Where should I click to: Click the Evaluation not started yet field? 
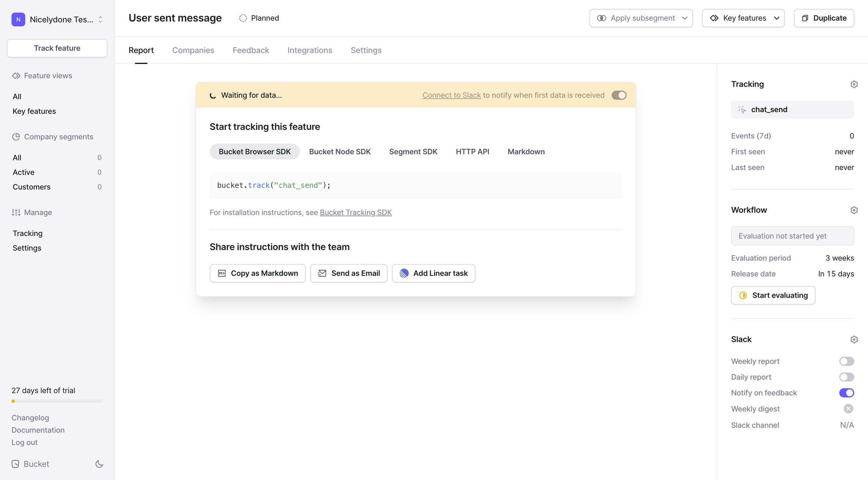click(792, 236)
